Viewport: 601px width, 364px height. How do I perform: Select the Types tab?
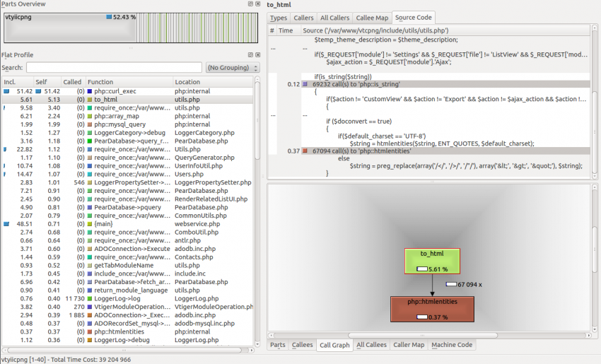click(279, 18)
